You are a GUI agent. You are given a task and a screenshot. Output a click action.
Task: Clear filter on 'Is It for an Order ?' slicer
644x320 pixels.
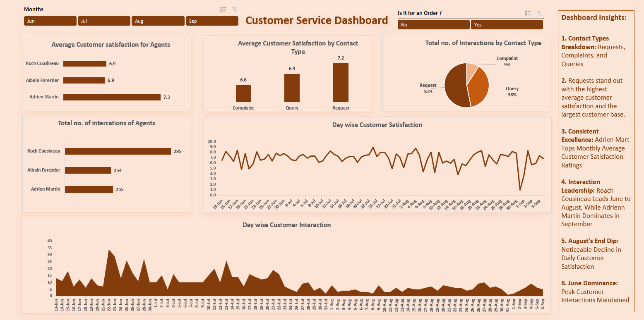539,13
